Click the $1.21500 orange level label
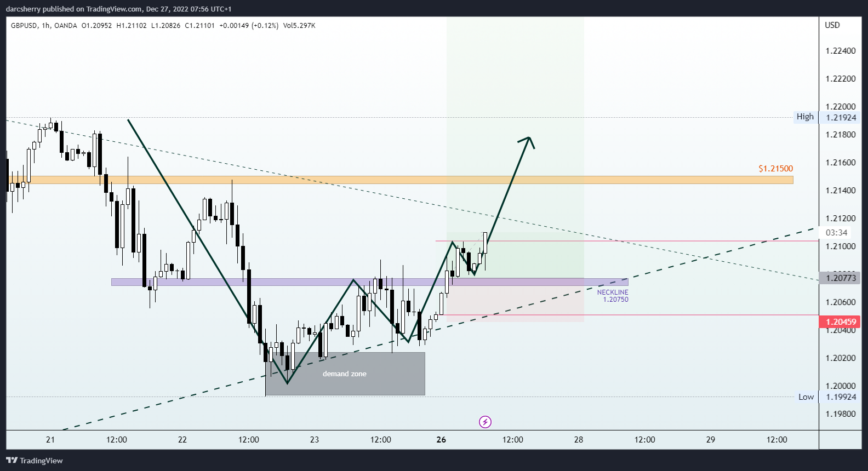 775,169
